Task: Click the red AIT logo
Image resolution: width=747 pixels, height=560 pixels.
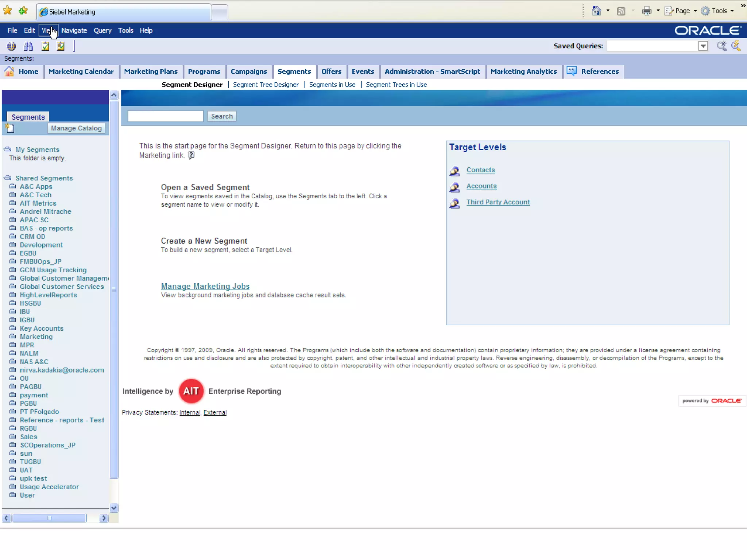Action: pyautogui.click(x=191, y=391)
